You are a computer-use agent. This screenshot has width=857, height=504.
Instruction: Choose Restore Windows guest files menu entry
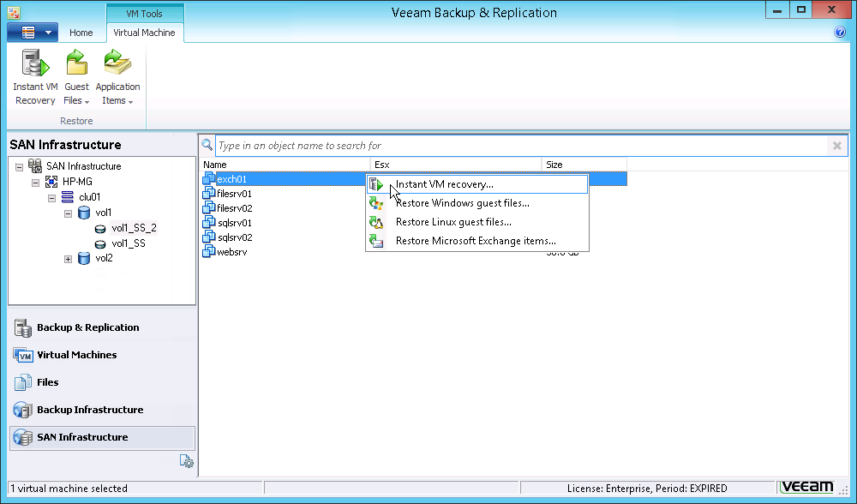coord(477,203)
